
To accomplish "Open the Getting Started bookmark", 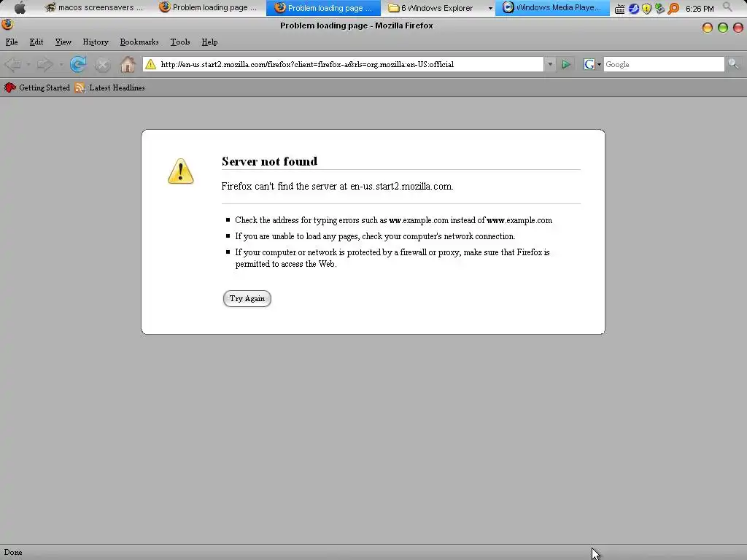I will click(x=37, y=87).
